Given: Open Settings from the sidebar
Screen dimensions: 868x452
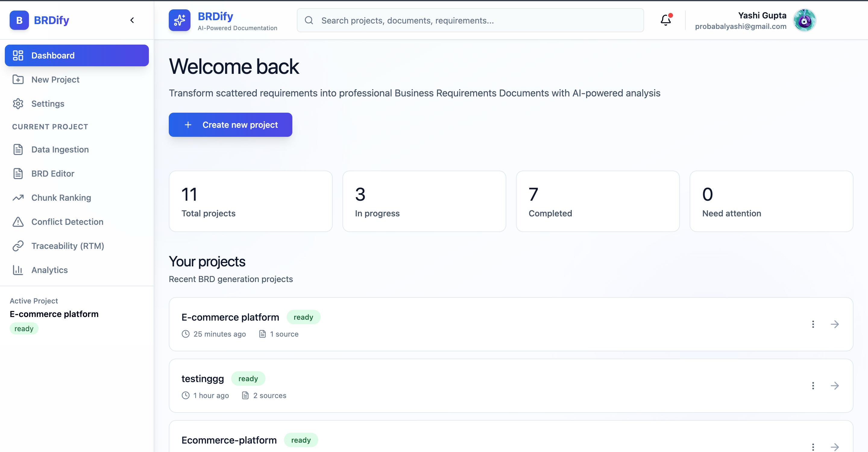Looking at the screenshot, I should pyautogui.click(x=77, y=104).
